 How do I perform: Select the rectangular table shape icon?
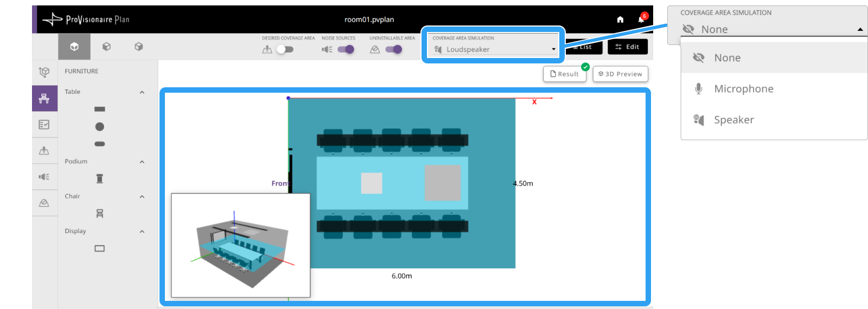100,109
